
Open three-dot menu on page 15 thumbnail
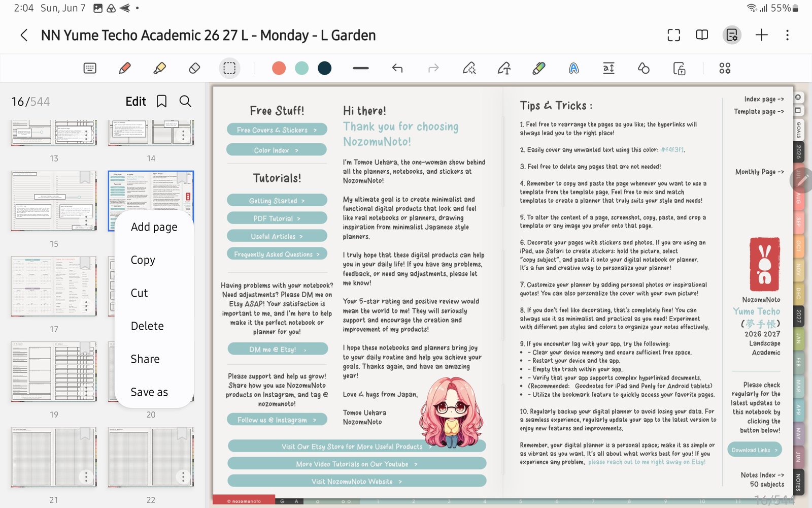click(86, 220)
